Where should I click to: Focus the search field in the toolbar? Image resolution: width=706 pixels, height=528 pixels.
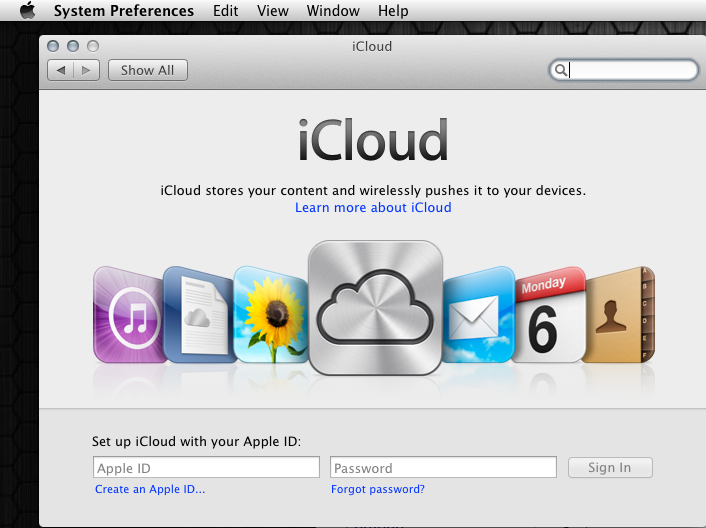pyautogui.click(x=624, y=70)
